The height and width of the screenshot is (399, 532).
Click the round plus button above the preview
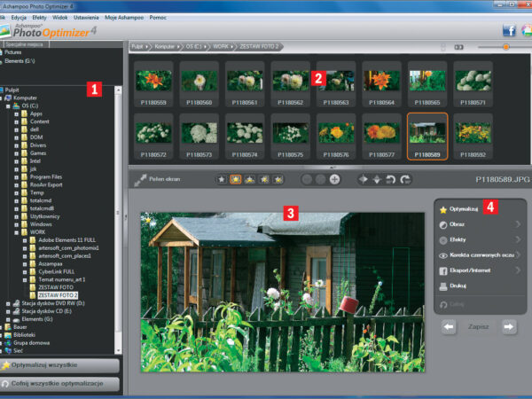pyautogui.click(x=334, y=179)
